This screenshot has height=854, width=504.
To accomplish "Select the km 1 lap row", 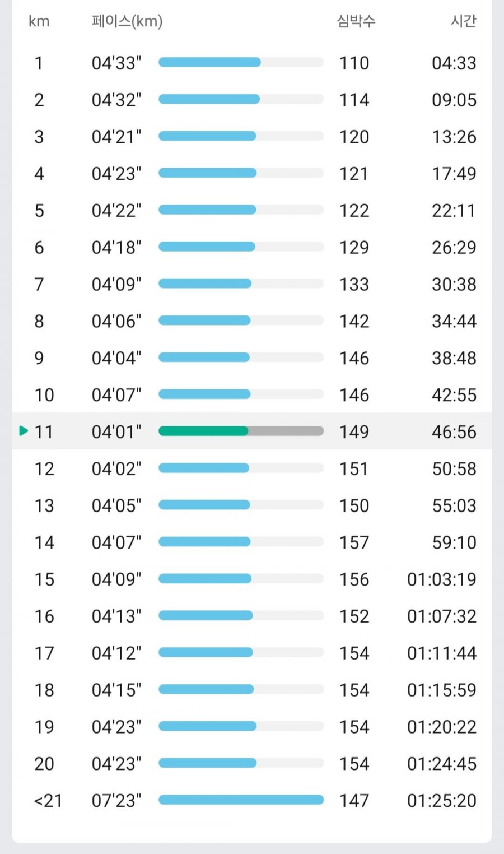I will 252,63.
